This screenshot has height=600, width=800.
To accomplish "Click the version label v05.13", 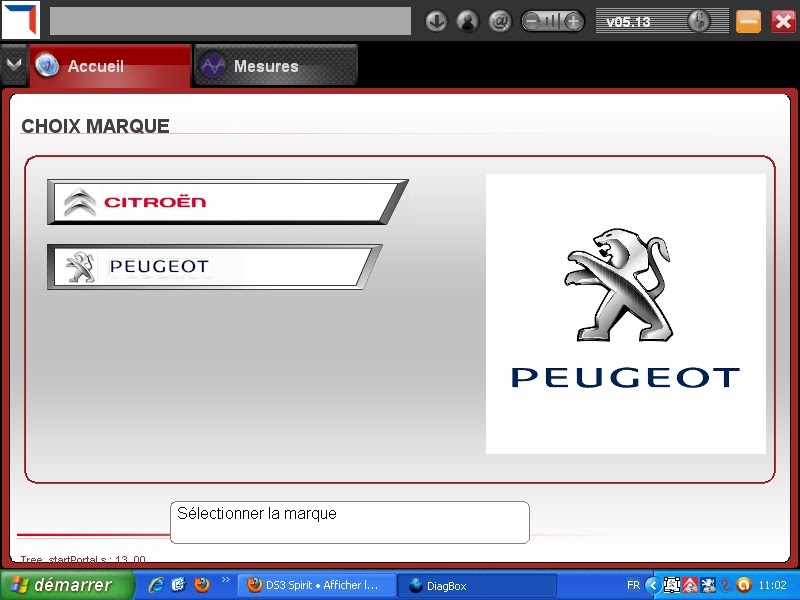I will (x=628, y=22).
